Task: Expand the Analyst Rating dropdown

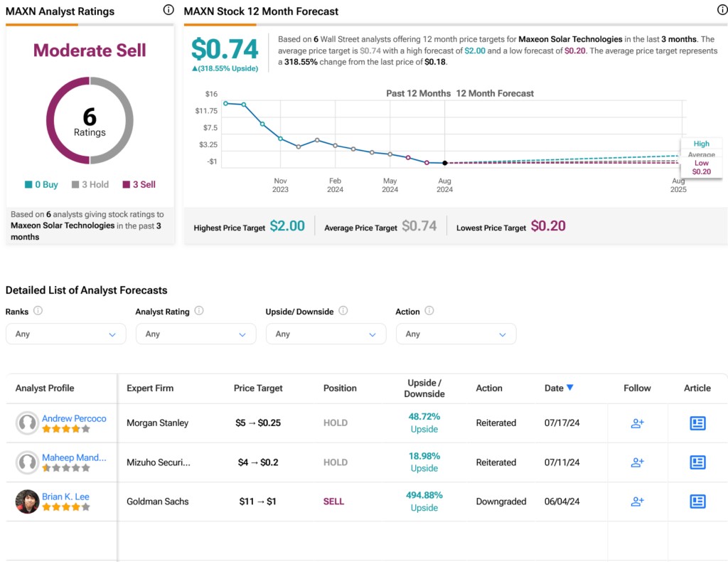Action: 196,334
